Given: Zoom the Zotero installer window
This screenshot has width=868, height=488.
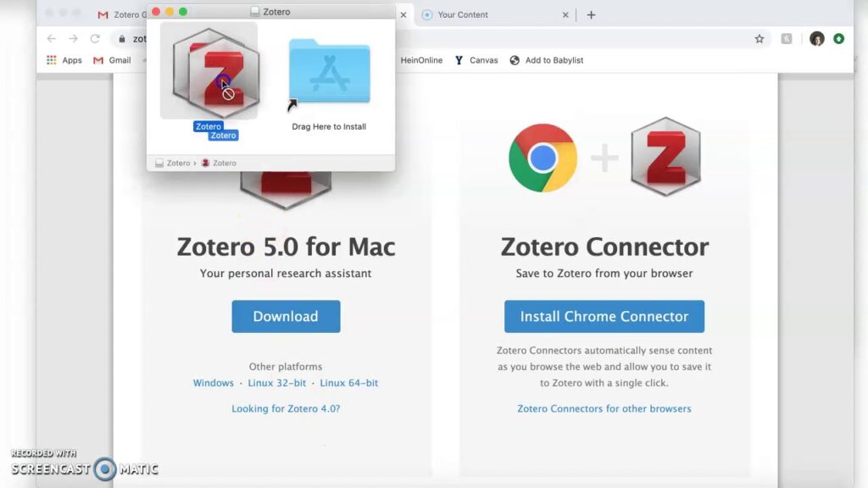Looking at the screenshot, I should pyautogui.click(x=183, y=12).
